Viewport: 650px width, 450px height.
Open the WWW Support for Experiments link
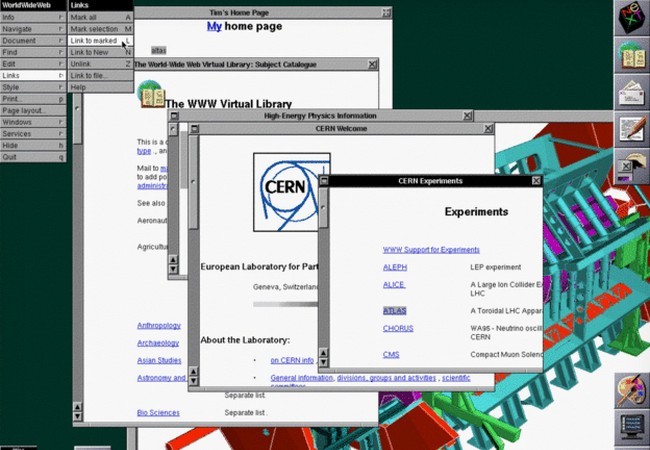(431, 250)
